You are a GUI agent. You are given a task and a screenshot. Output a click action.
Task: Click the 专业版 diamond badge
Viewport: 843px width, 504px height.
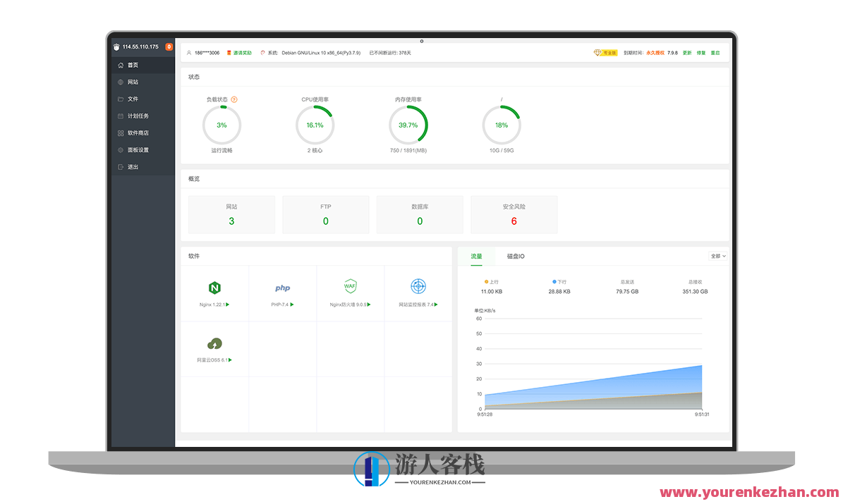pyautogui.click(x=605, y=53)
